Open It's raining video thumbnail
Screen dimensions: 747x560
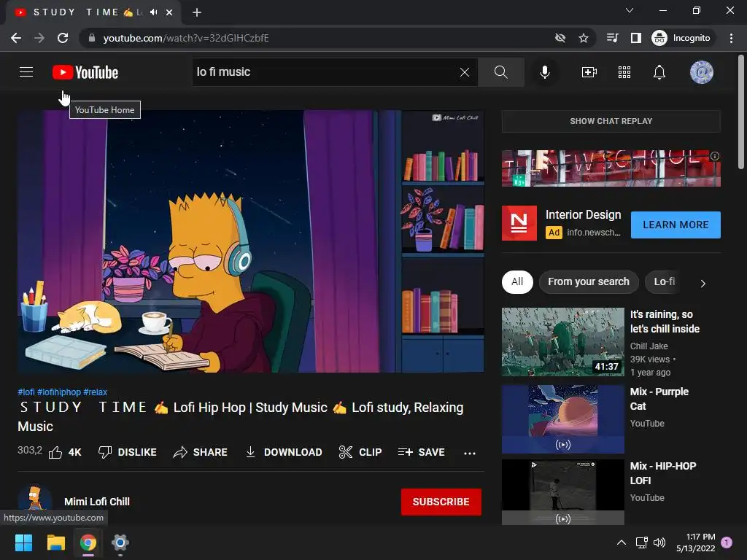[562, 342]
